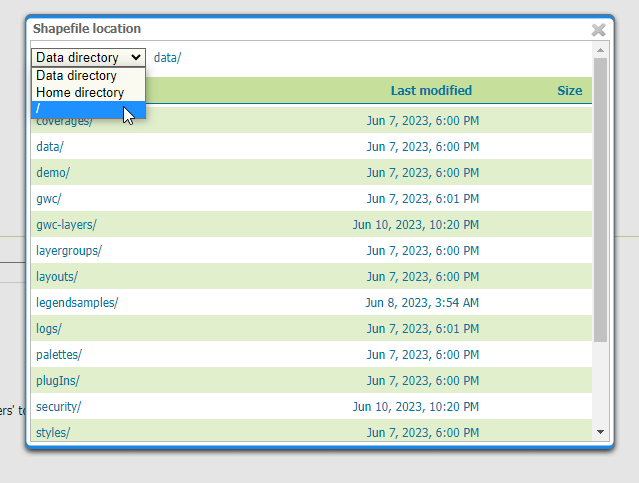Open the palettes/ folder
The height and width of the screenshot is (483, 639).
tap(59, 354)
